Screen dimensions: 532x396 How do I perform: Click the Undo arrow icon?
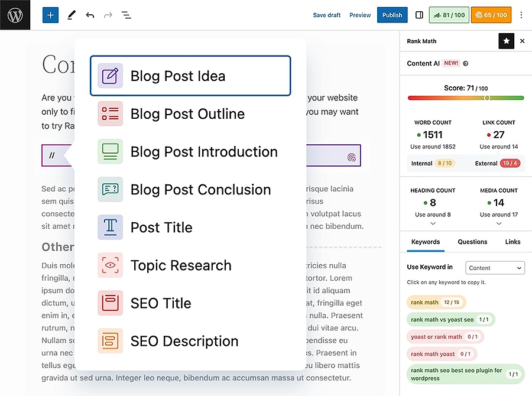[90, 15]
